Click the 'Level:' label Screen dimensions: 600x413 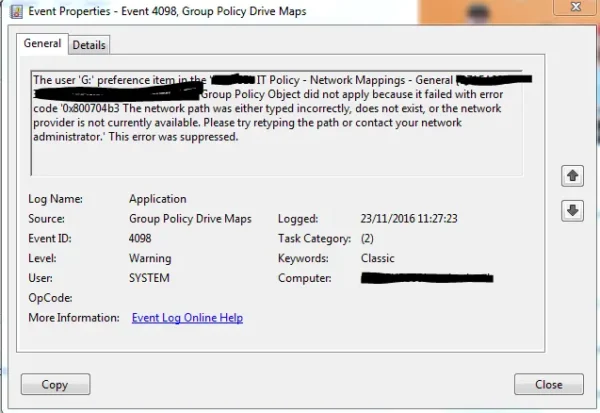click(42, 258)
